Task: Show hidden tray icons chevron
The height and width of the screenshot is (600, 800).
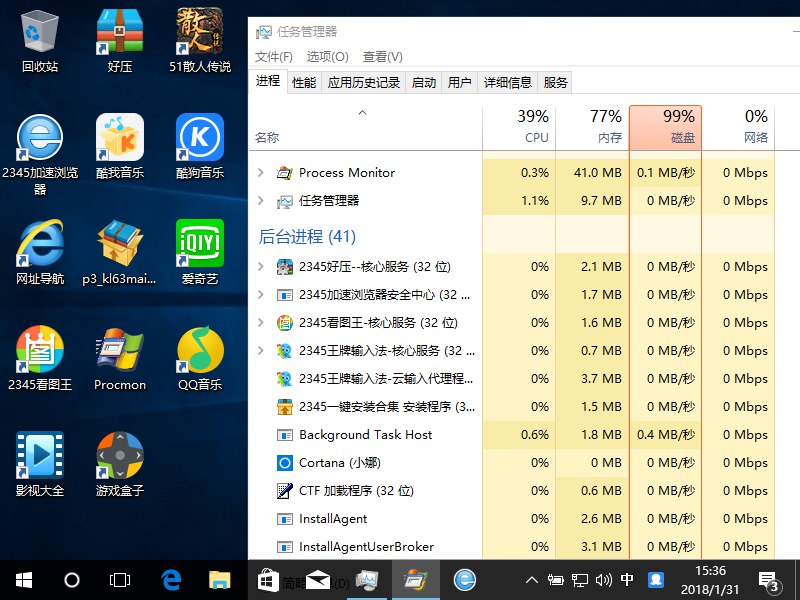Action: coord(532,580)
